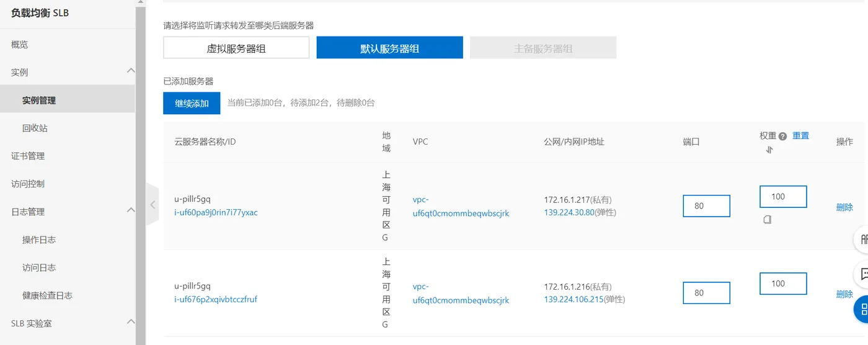
Task: Select the 默认服务器组 option
Action: pyautogui.click(x=389, y=48)
